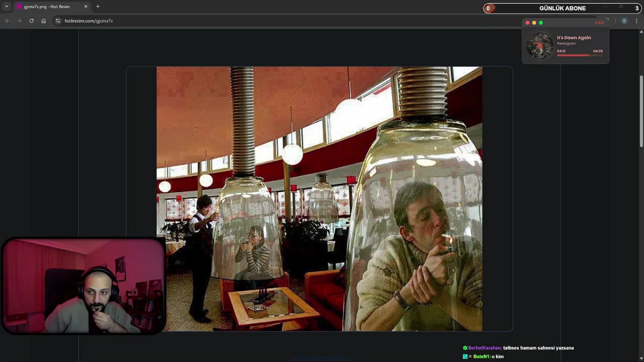The width and height of the screenshot is (644, 362).
Task: Open the browser three-dot menu
Action: (x=636, y=21)
